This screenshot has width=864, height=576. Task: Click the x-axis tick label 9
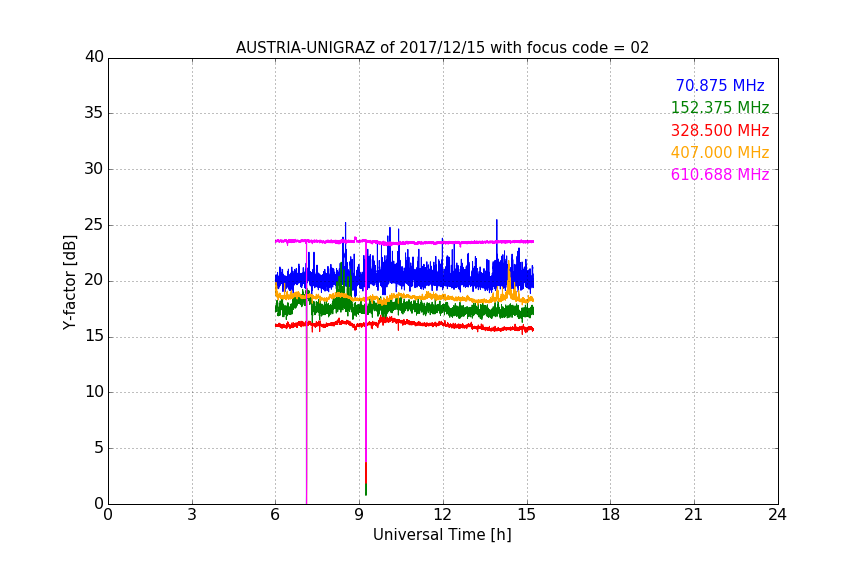tap(359, 515)
